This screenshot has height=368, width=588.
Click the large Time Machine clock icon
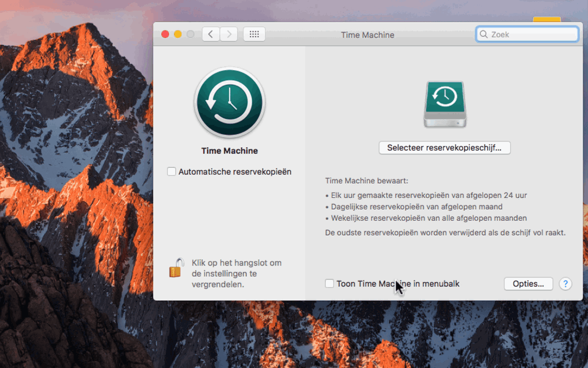(x=229, y=102)
